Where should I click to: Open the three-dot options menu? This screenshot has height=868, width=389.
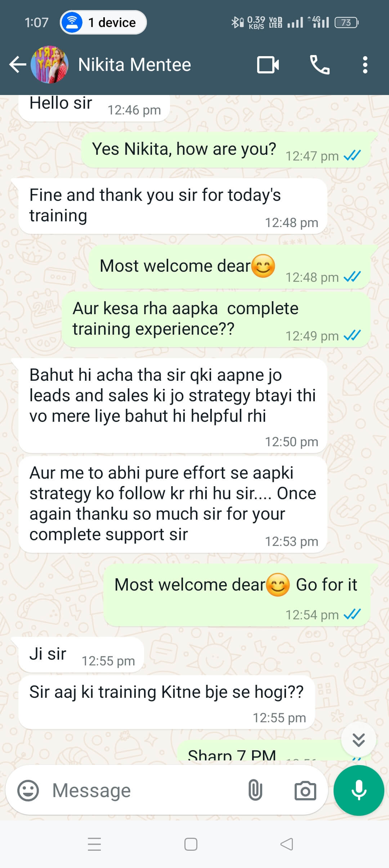[x=365, y=65]
